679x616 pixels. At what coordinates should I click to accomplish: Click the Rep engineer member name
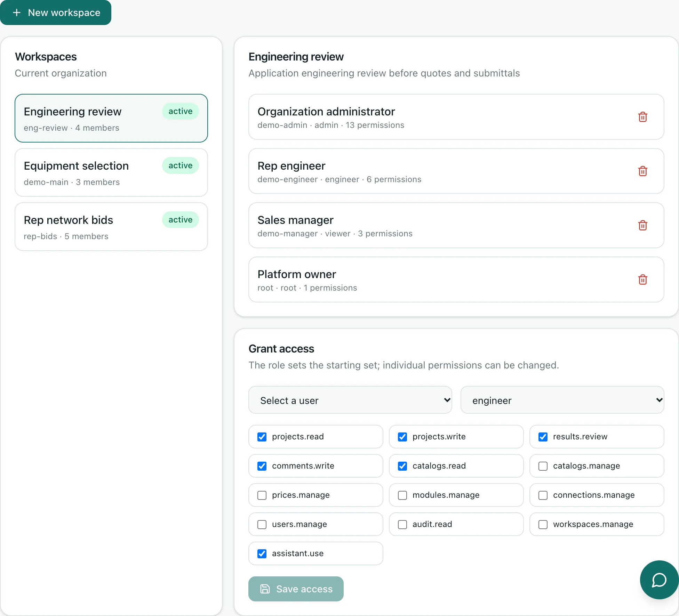[291, 166]
